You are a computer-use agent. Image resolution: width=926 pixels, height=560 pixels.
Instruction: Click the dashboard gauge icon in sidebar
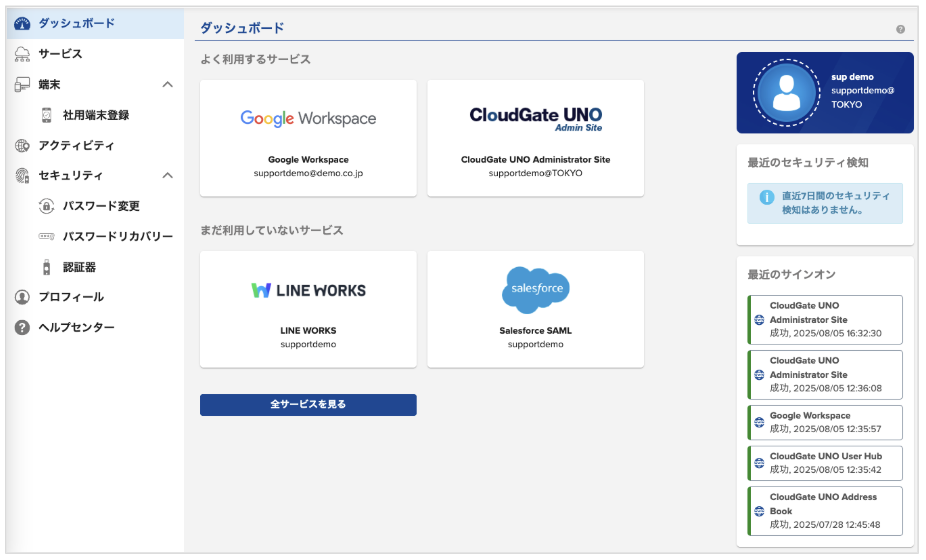22,24
